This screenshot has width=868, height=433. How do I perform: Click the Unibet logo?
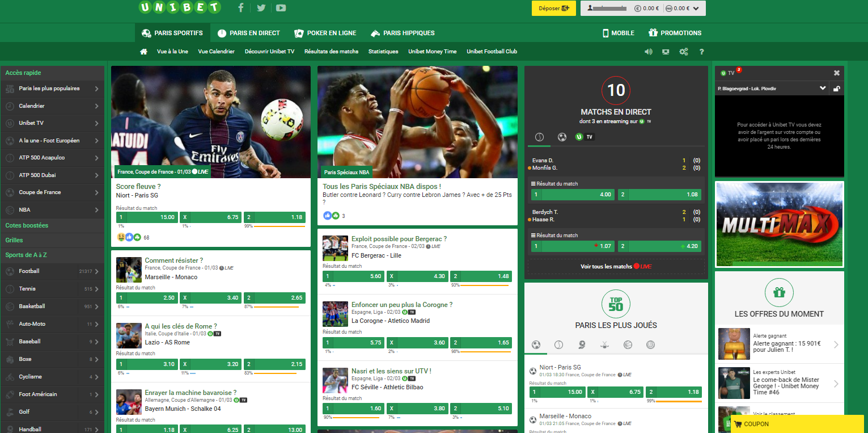coord(179,7)
